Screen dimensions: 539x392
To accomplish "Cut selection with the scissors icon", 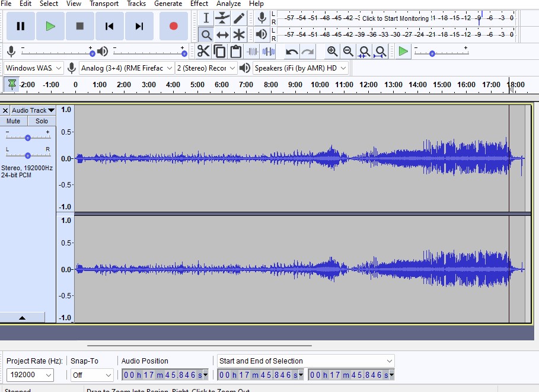I will 203,52.
